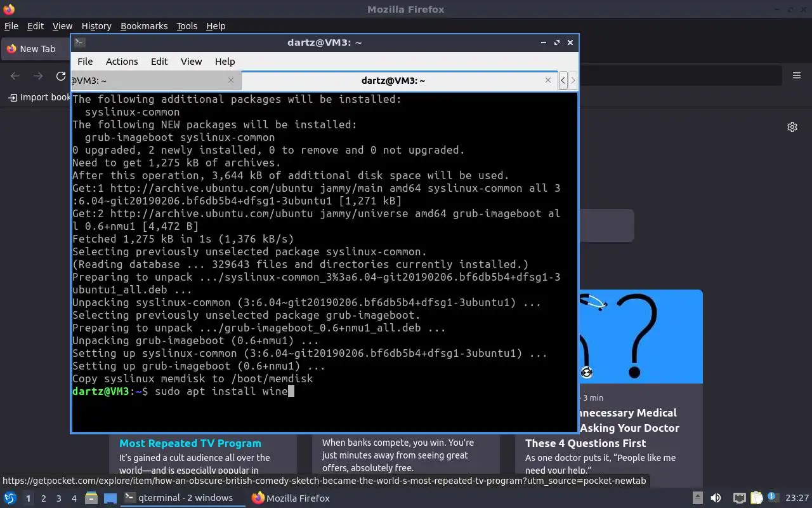
Task: Open These 4 Questions First article headline
Action: point(586,443)
